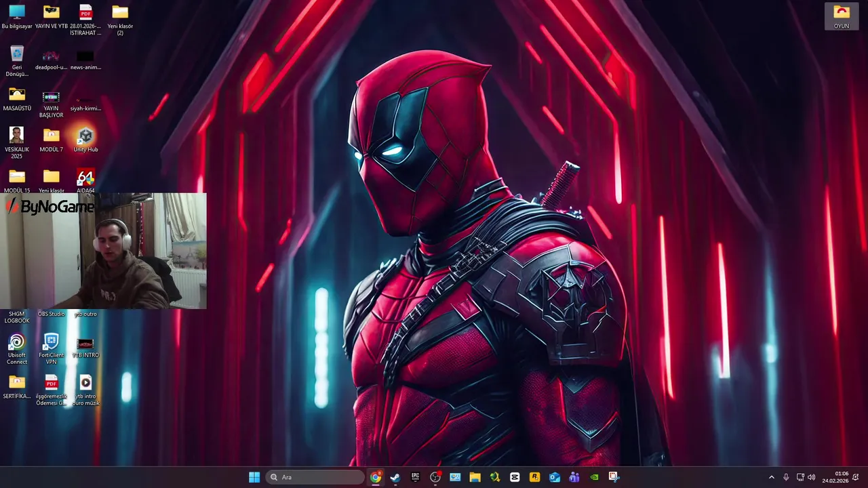Open the Bu bilgisayar desktop icon

click(x=17, y=17)
